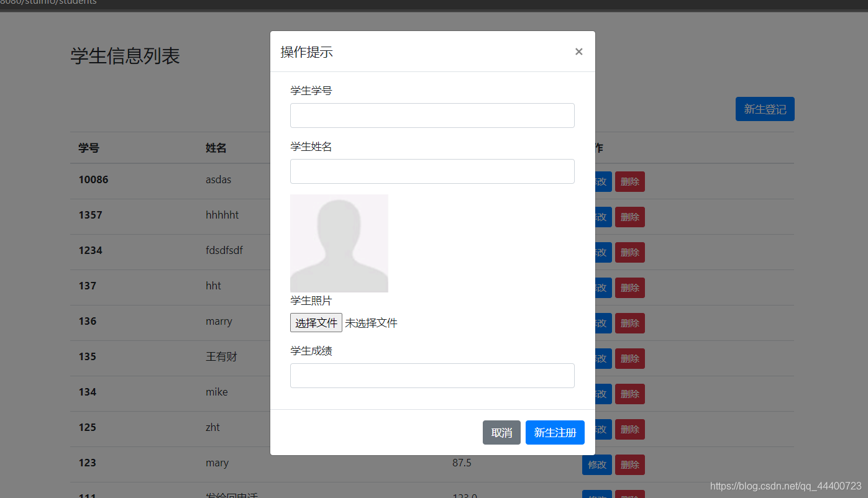868x498 pixels.
Task: Select student ID 136 cell
Action: click(x=87, y=321)
